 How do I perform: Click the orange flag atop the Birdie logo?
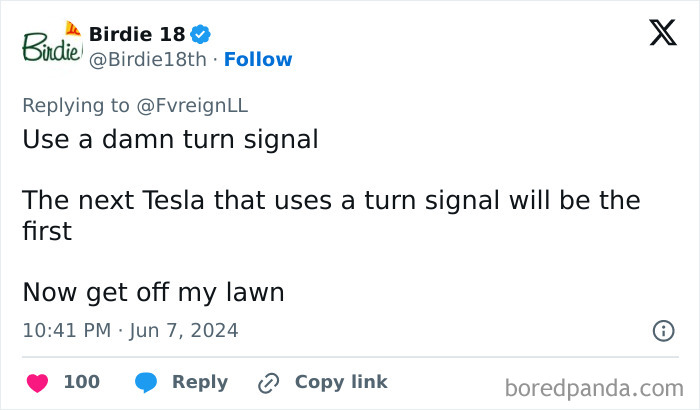click(72, 27)
